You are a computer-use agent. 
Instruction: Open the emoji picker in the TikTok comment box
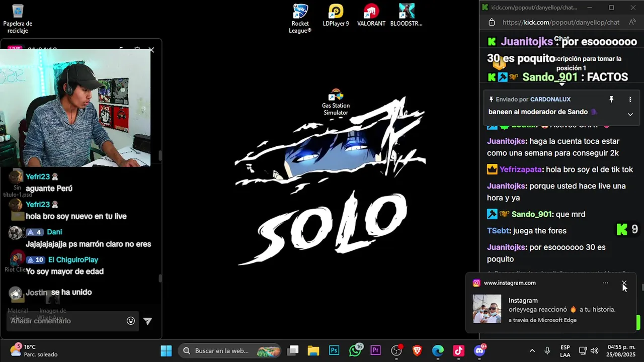(131, 321)
